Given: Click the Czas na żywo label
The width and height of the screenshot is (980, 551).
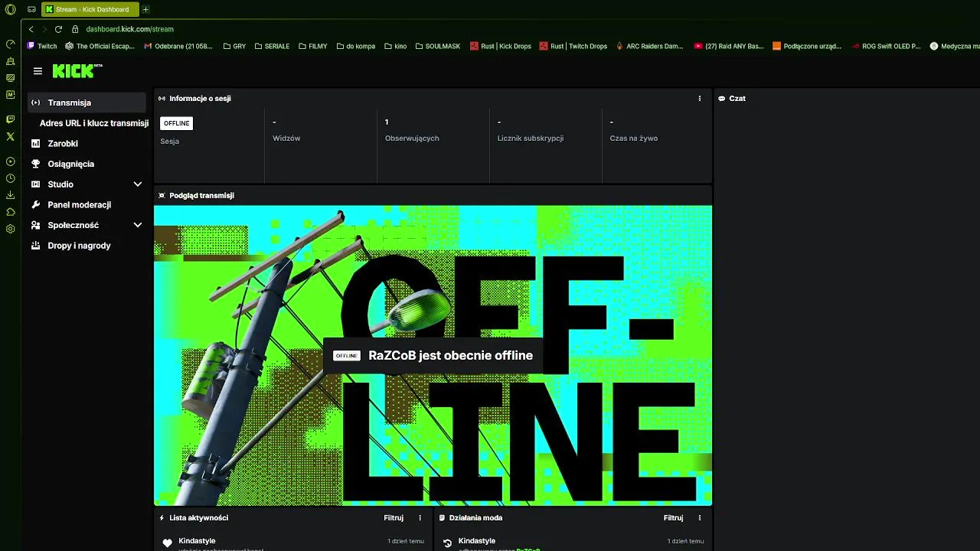Looking at the screenshot, I should [x=634, y=139].
